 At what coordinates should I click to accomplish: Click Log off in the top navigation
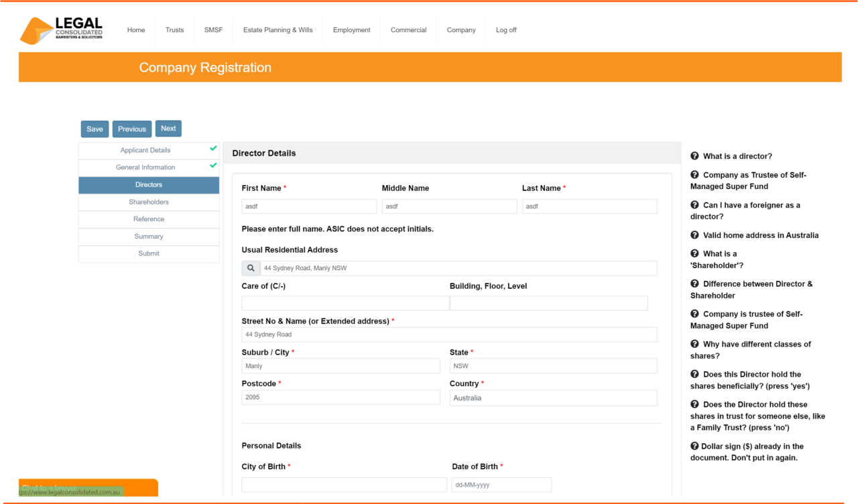point(506,29)
